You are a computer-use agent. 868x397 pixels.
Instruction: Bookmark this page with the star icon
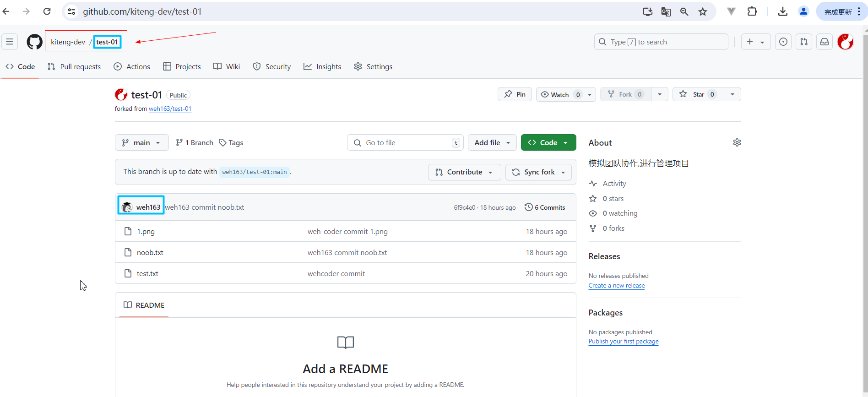703,11
